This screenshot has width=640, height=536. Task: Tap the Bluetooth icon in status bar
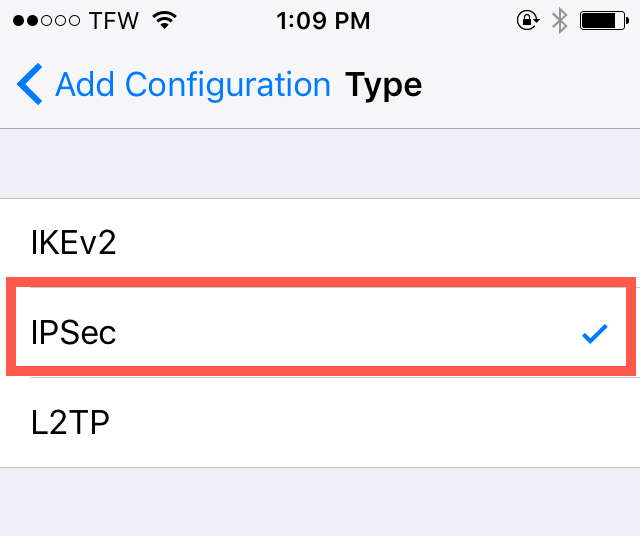(560, 20)
